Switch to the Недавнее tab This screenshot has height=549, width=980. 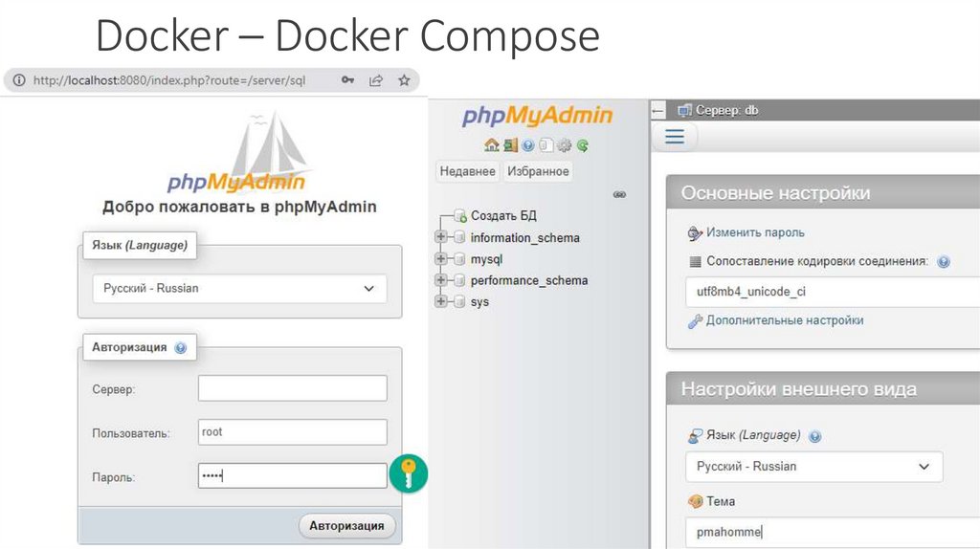[x=467, y=171]
